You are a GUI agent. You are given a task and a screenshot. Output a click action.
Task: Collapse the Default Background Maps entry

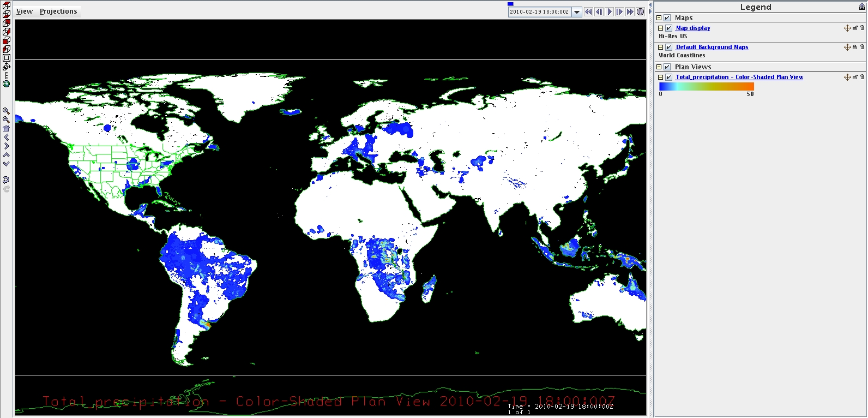pyautogui.click(x=660, y=47)
